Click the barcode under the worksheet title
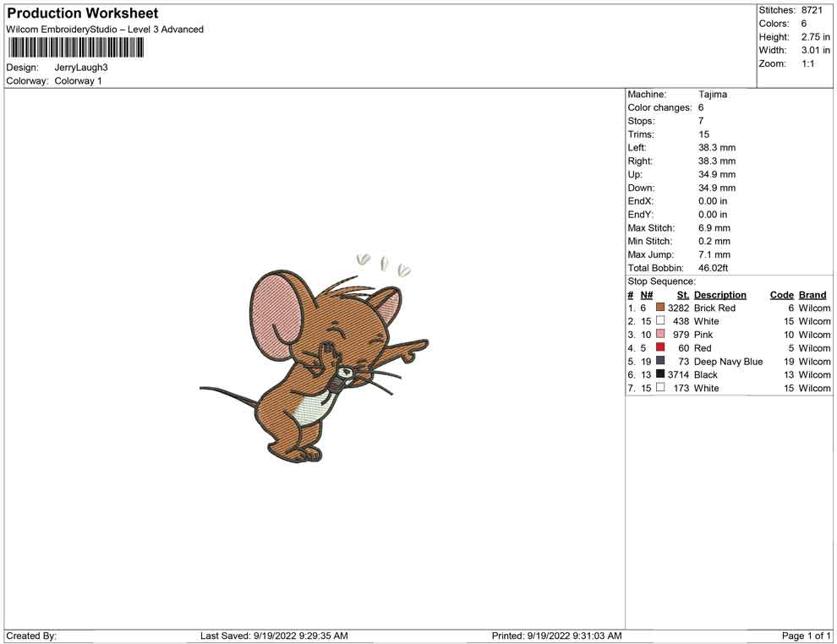The image size is (837, 644). [x=76, y=48]
